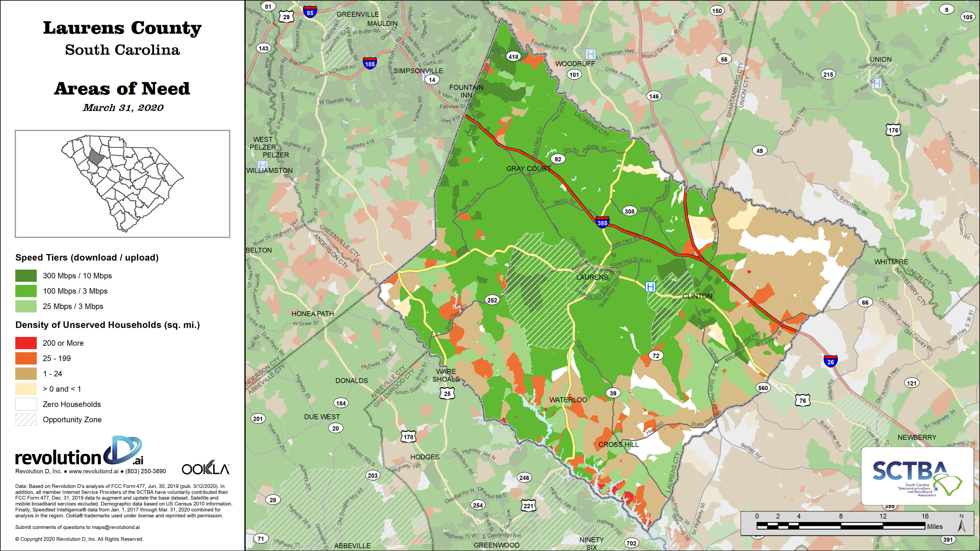980x551 pixels.
Task: Click the Interstate 85 shield icon
Action: 310,12
